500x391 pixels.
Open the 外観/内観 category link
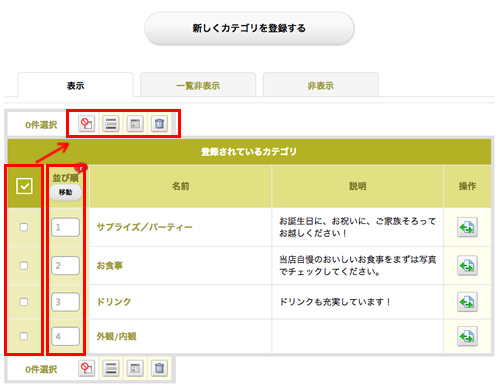pos(116,336)
